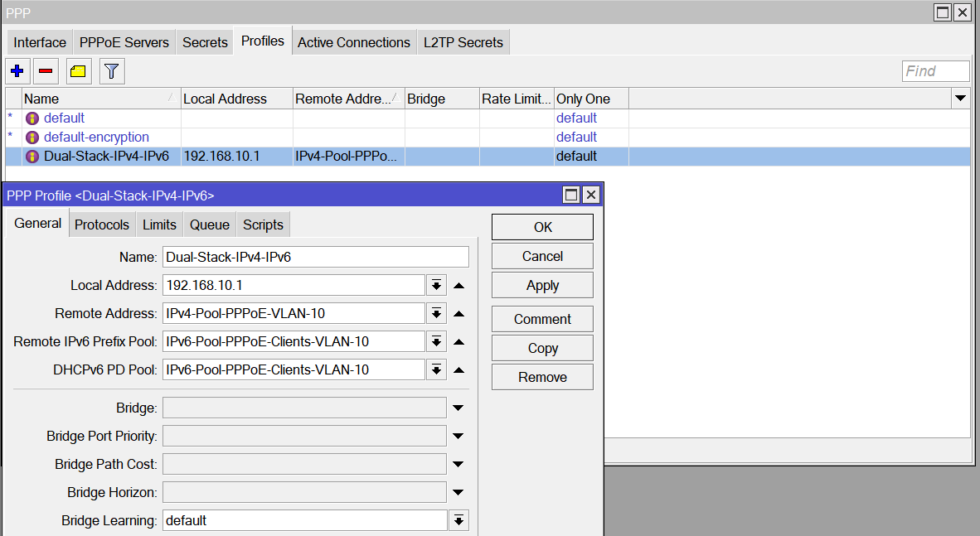Screen dimensions: 980x536
Task: Click the Find search field
Action: tap(935, 71)
